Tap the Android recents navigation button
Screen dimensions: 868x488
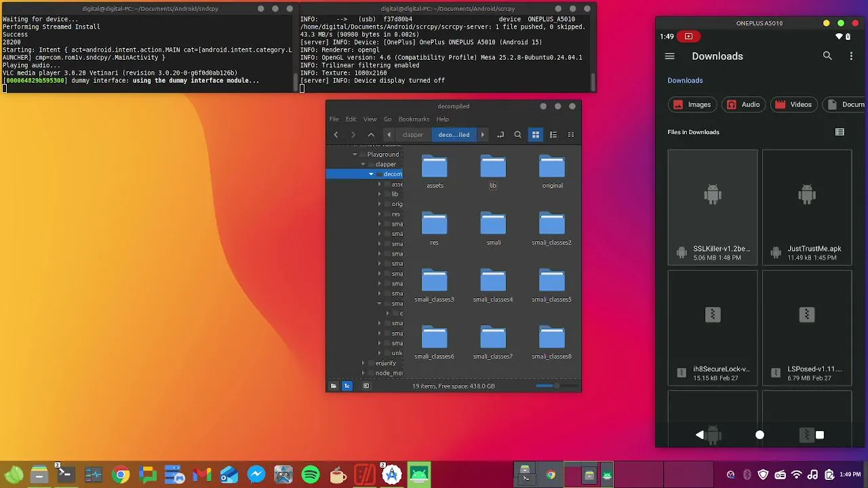[x=819, y=435]
